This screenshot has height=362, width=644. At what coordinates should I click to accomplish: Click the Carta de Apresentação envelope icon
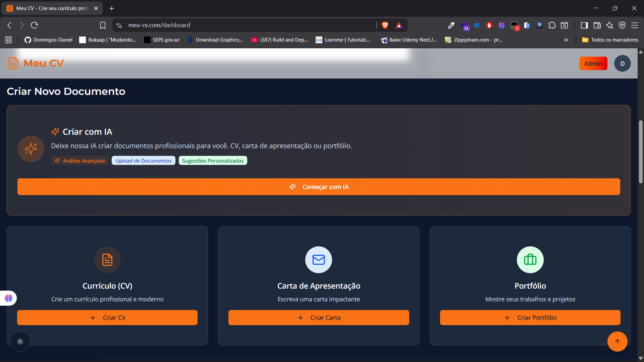pos(318,260)
